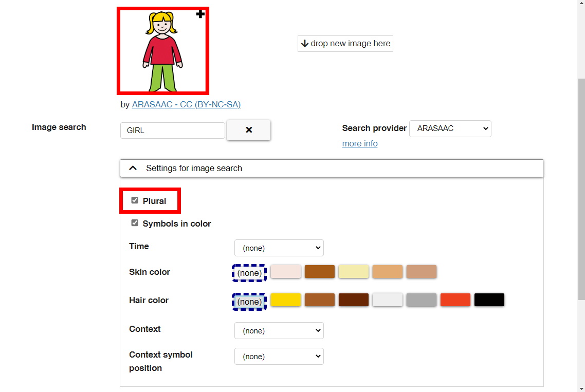Collapse Settings for image search chevron

(x=133, y=168)
